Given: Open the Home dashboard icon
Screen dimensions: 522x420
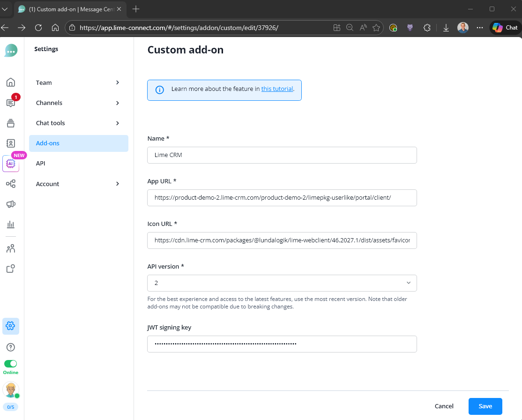Looking at the screenshot, I should (x=10, y=82).
